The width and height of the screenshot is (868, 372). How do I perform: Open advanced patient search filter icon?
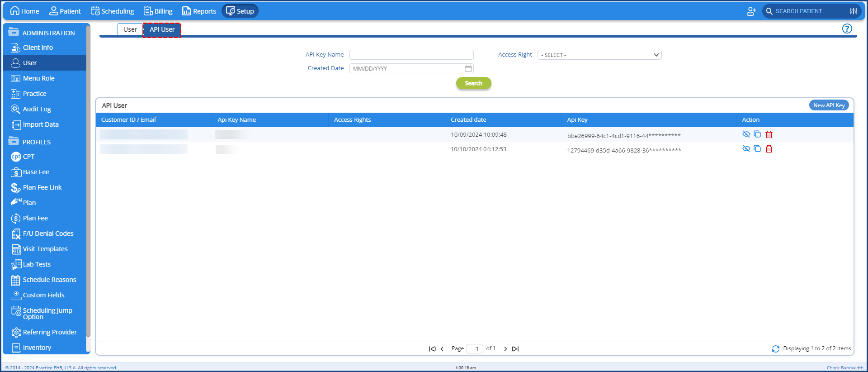pyautogui.click(x=854, y=11)
